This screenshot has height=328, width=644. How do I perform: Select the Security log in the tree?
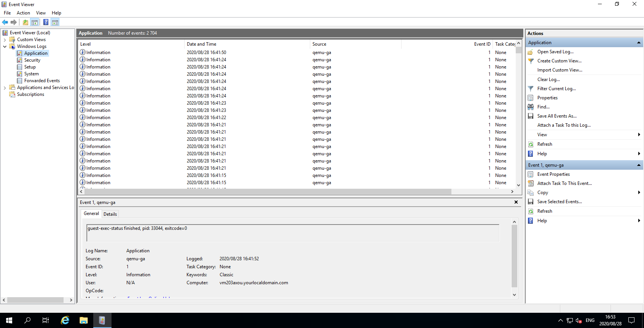(x=32, y=60)
